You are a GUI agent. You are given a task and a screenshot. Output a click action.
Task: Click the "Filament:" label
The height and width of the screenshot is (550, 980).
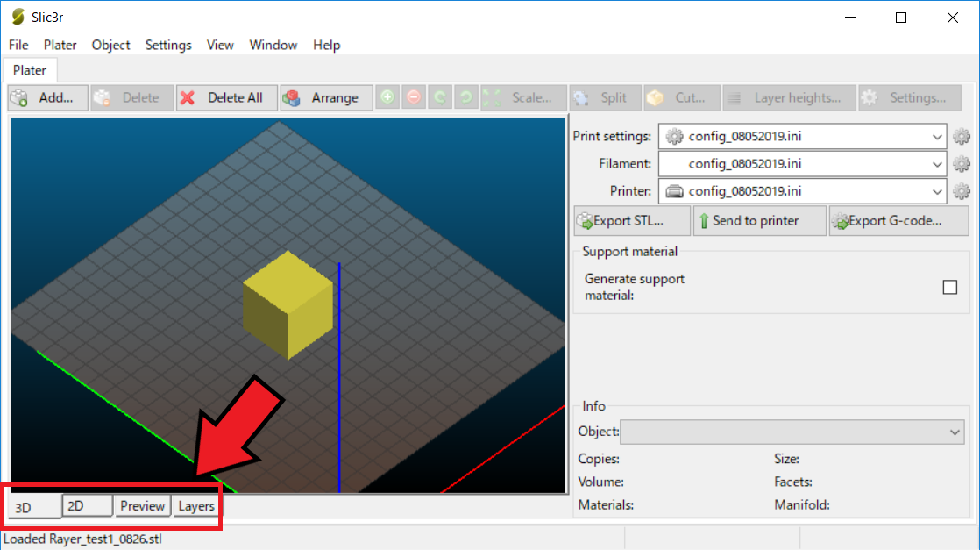pos(625,164)
